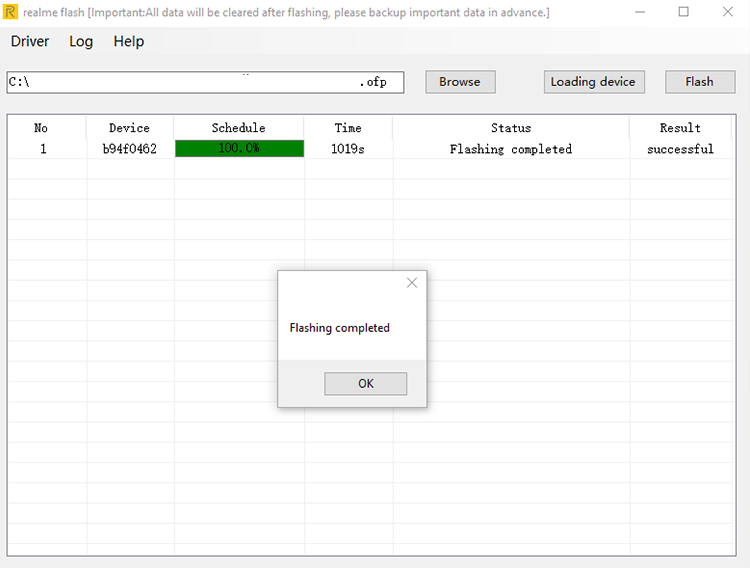Click the Flashing completed dialog message
Viewport: 750px width, 568px height.
point(340,328)
